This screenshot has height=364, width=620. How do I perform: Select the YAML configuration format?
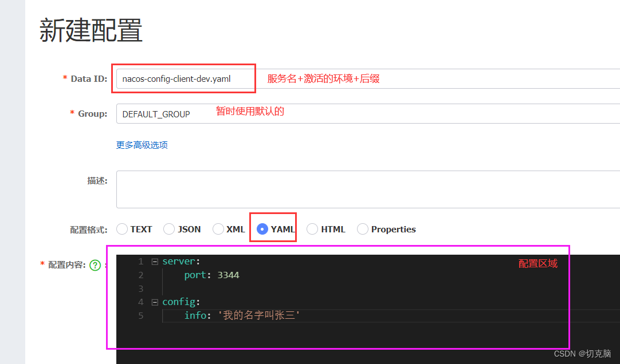click(x=262, y=228)
